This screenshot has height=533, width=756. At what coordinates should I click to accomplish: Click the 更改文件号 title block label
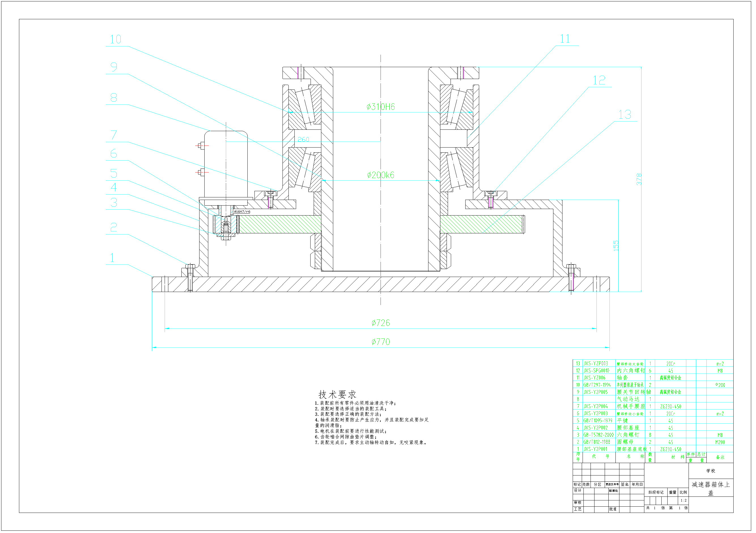tap(612, 484)
